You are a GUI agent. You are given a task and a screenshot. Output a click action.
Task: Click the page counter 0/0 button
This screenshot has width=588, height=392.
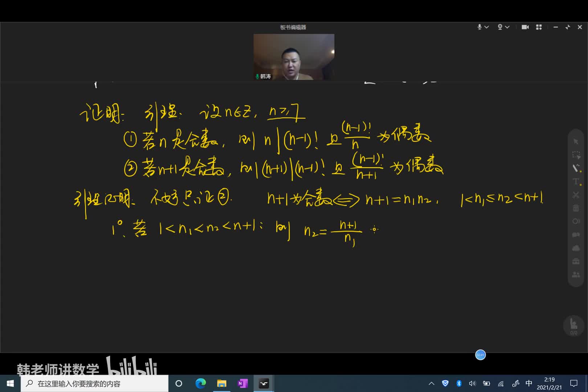coord(573,326)
